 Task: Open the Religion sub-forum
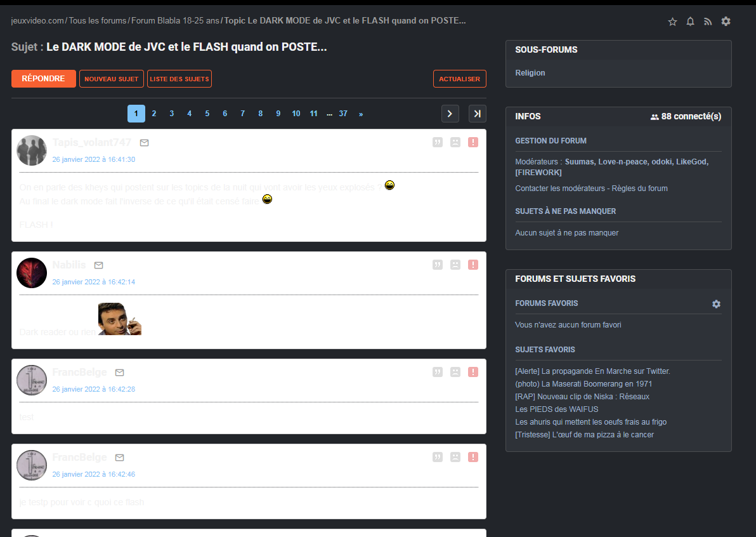(530, 73)
